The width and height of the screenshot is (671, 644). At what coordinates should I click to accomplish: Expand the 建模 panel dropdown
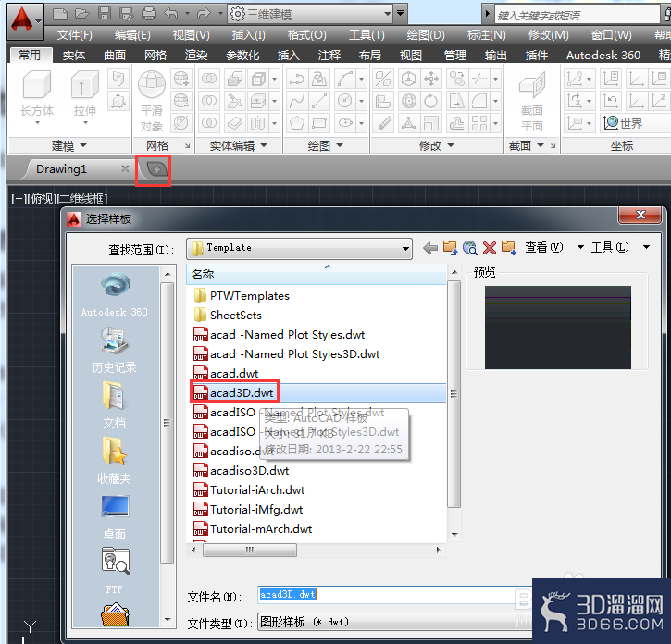(x=69, y=146)
